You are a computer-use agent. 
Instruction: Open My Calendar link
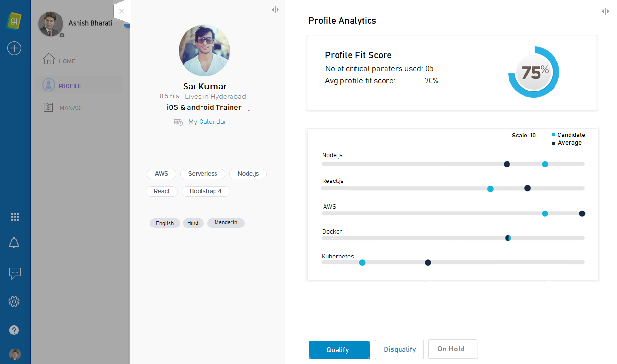pyautogui.click(x=207, y=121)
